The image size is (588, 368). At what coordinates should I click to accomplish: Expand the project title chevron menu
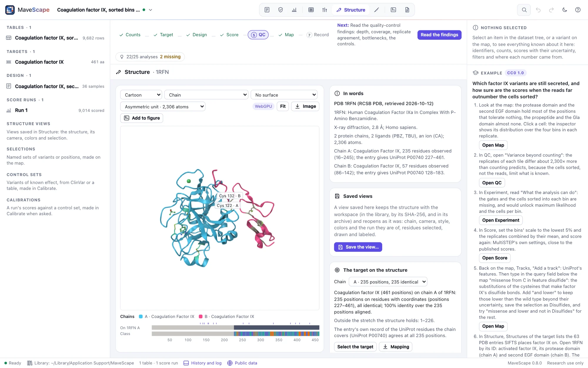(x=151, y=10)
